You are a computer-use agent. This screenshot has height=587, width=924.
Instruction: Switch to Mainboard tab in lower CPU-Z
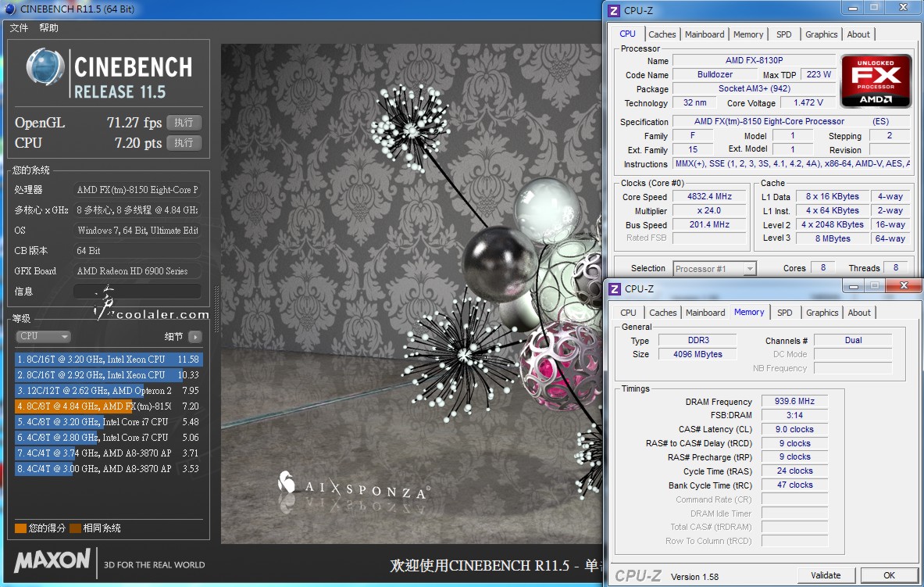point(705,313)
